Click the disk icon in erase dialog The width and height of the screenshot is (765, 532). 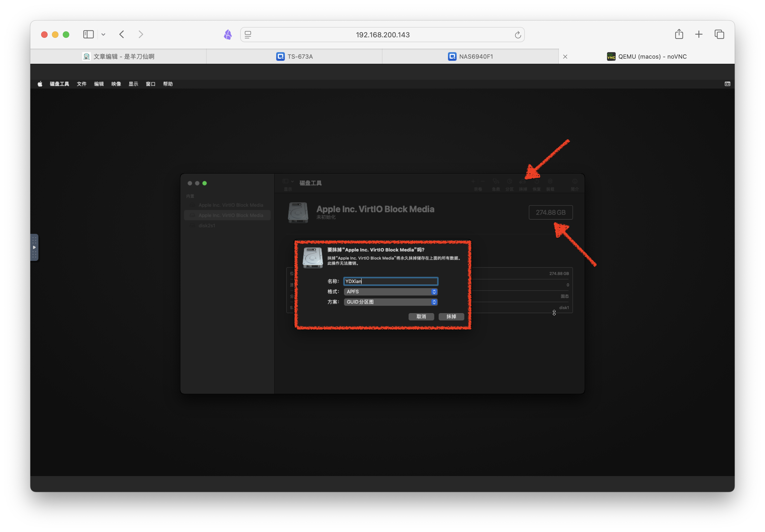pos(312,257)
